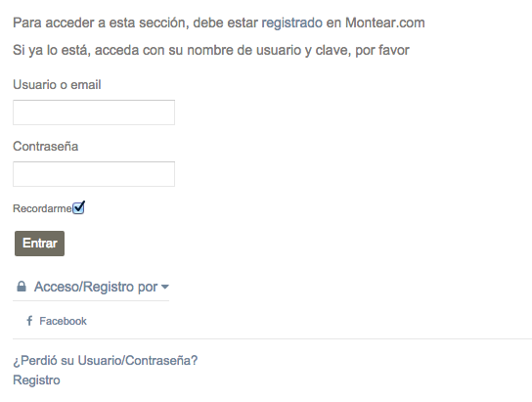Open the ¿Perdió su Usuario/Contraseña? link
Viewport: 532px width, 402px height.
point(106,361)
